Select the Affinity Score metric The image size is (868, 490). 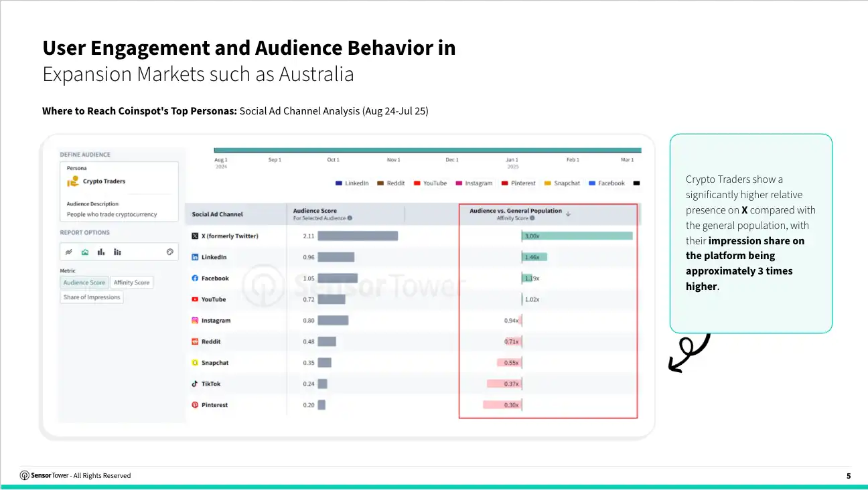pos(131,282)
